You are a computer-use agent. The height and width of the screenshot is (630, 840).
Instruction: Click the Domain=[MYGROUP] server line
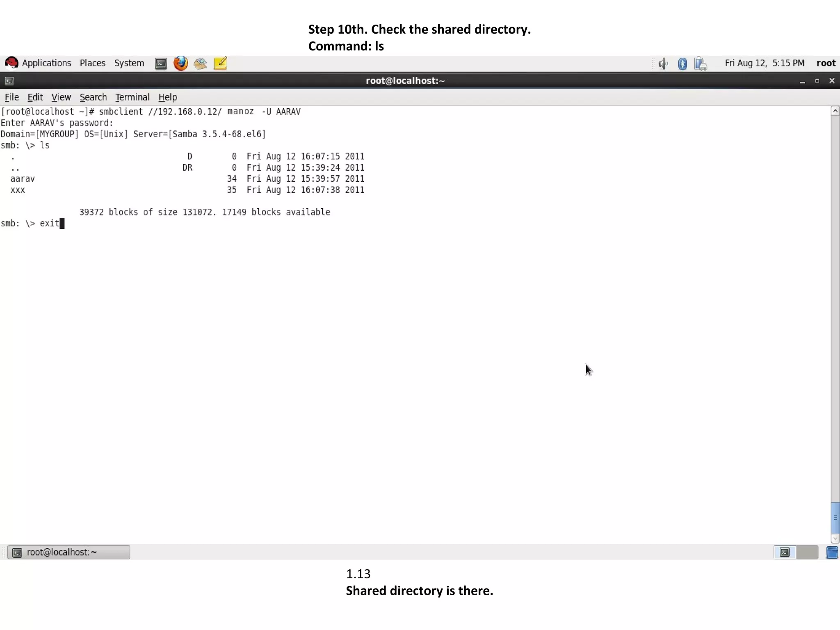[x=133, y=134]
